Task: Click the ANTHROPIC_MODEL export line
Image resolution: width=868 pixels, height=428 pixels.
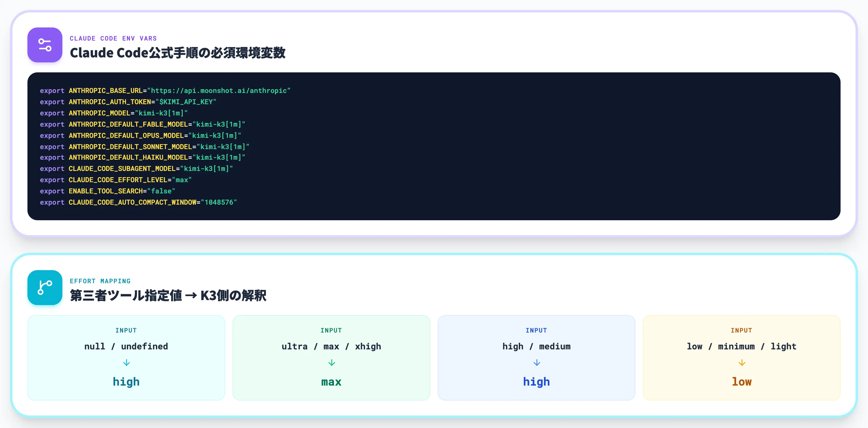Action: coord(113,113)
